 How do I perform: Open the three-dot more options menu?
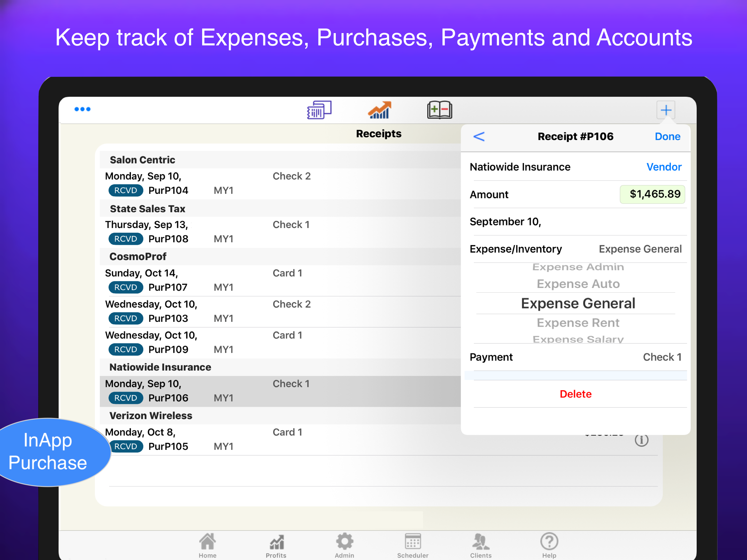point(82,109)
